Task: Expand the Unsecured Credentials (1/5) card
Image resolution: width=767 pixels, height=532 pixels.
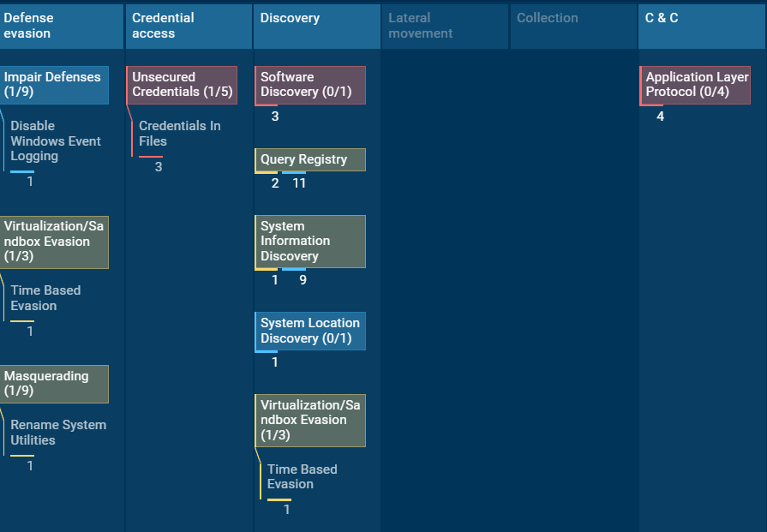Action: (182, 85)
